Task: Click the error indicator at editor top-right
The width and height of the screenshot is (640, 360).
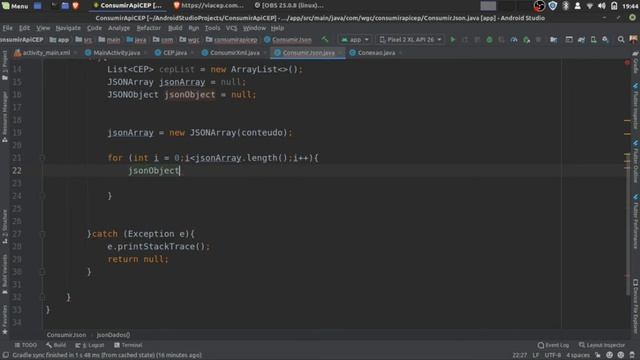Action: (x=627, y=62)
